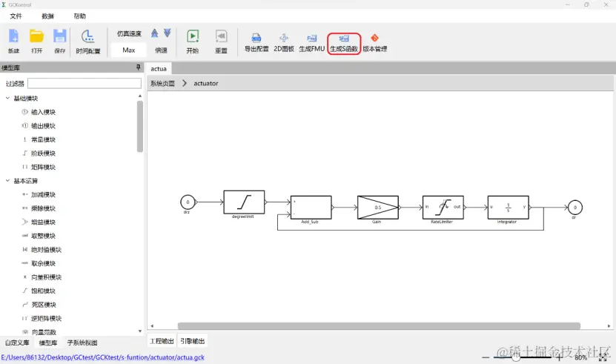Select 常量模块 in the library
616x364 pixels.
click(43, 139)
